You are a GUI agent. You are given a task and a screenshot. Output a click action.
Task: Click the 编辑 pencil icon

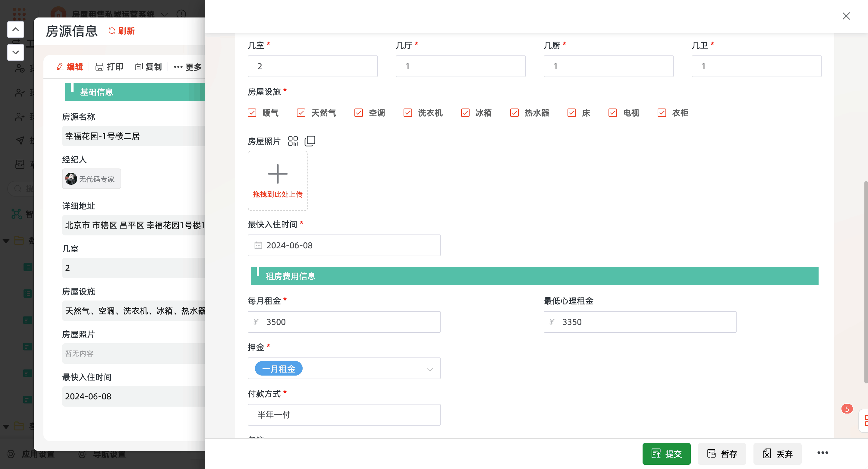tap(60, 67)
